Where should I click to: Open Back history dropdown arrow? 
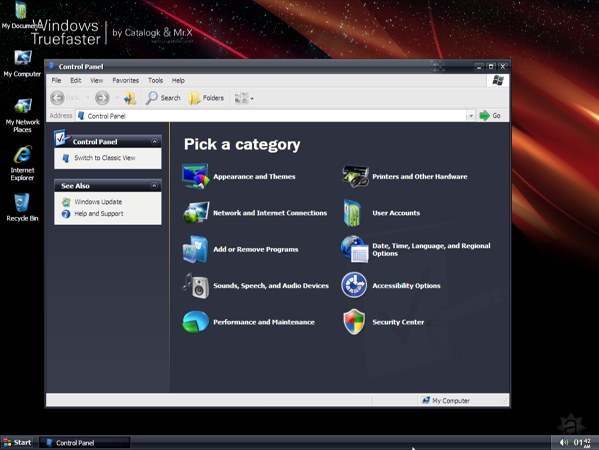[x=88, y=98]
